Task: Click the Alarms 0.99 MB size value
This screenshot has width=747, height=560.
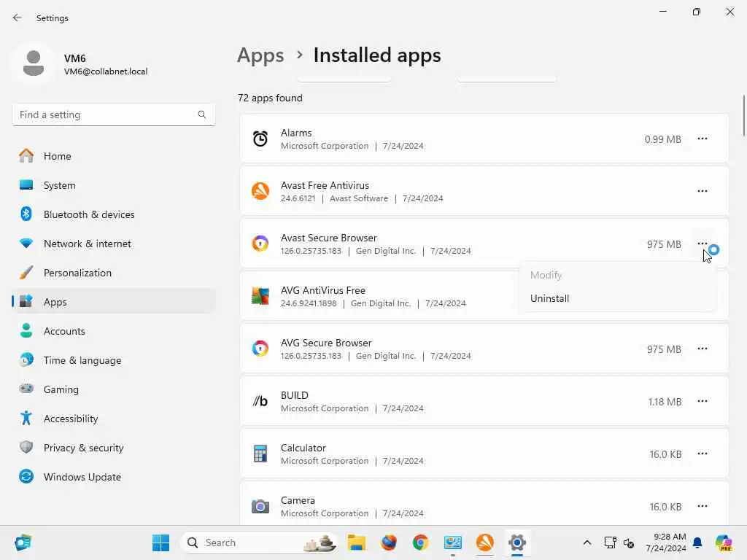Action: pos(662,139)
